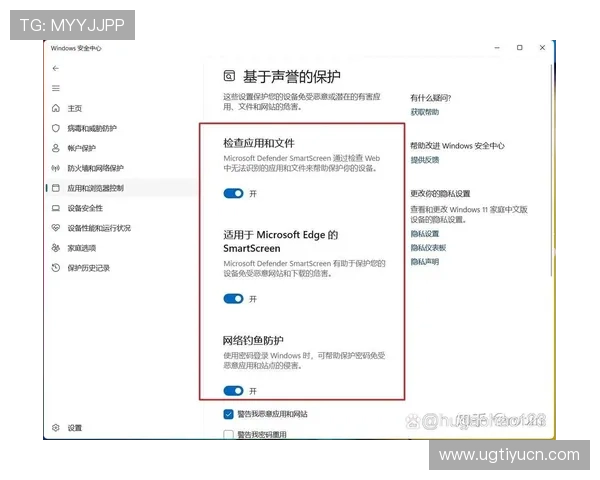Click the 有什么疑问? text
The image size is (600, 480).
tap(431, 98)
